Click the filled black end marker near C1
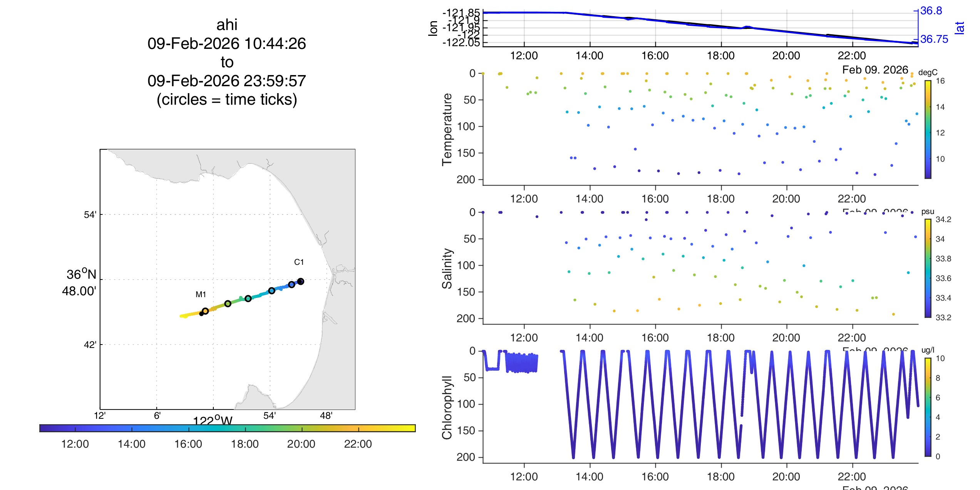The height and width of the screenshot is (490, 980). click(301, 281)
